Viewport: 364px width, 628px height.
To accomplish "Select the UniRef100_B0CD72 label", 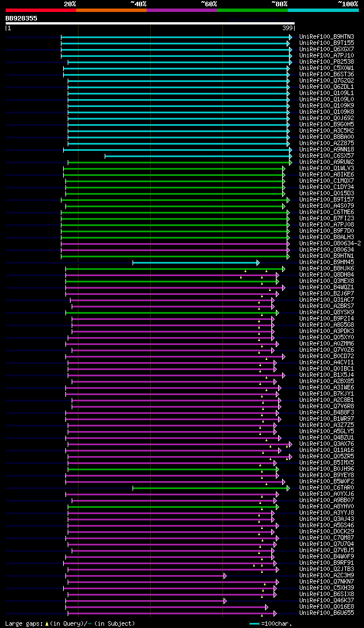I will (326, 356).
